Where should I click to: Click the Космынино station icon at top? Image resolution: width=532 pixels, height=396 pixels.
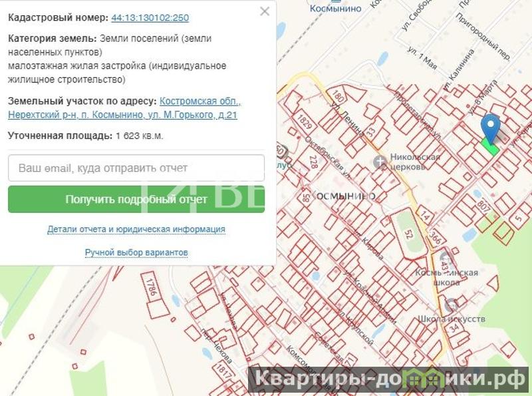[x=336, y=2]
